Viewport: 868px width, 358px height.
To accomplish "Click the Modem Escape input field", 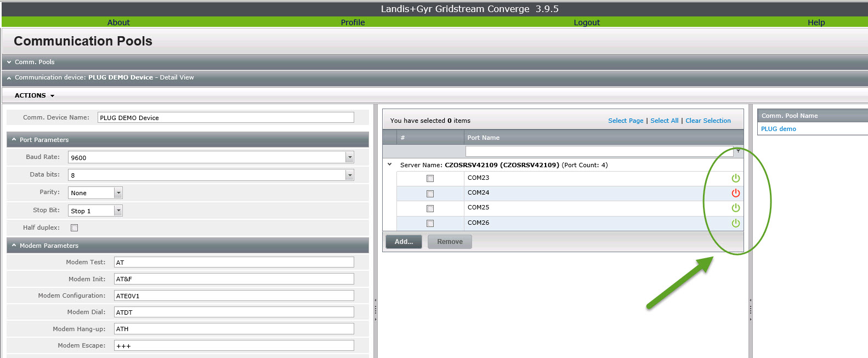I will [x=234, y=345].
